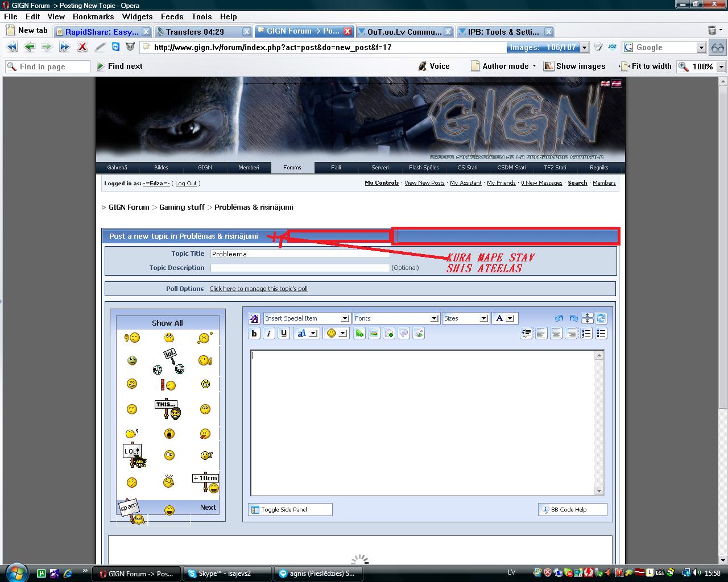This screenshot has width=728, height=582.
Task: Rewind to the first page in history
Action: 11,47
